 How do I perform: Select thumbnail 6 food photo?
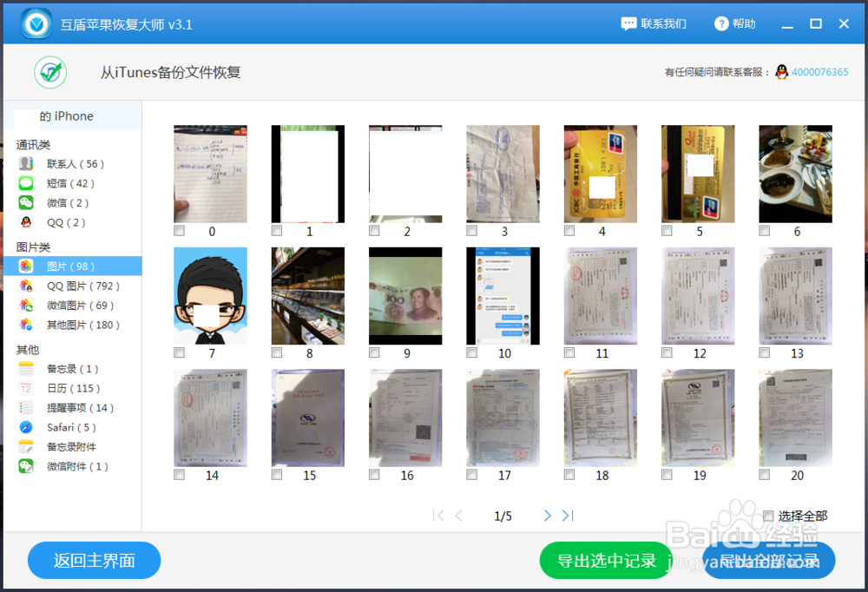click(x=795, y=174)
